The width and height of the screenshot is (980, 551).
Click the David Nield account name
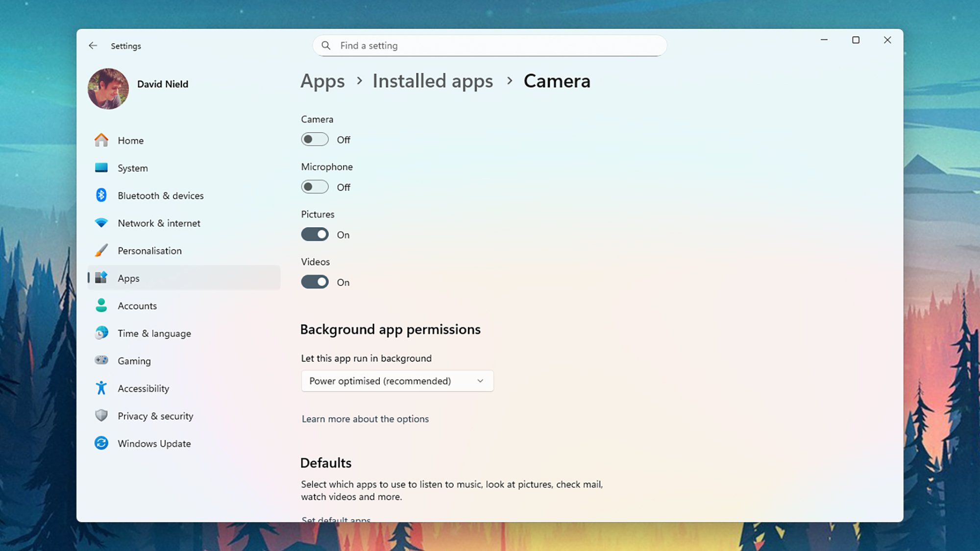coord(163,84)
